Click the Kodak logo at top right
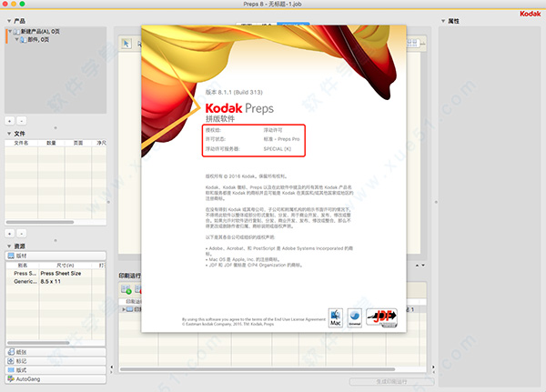Viewport: 546px width, 392px height. click(531, 14)
